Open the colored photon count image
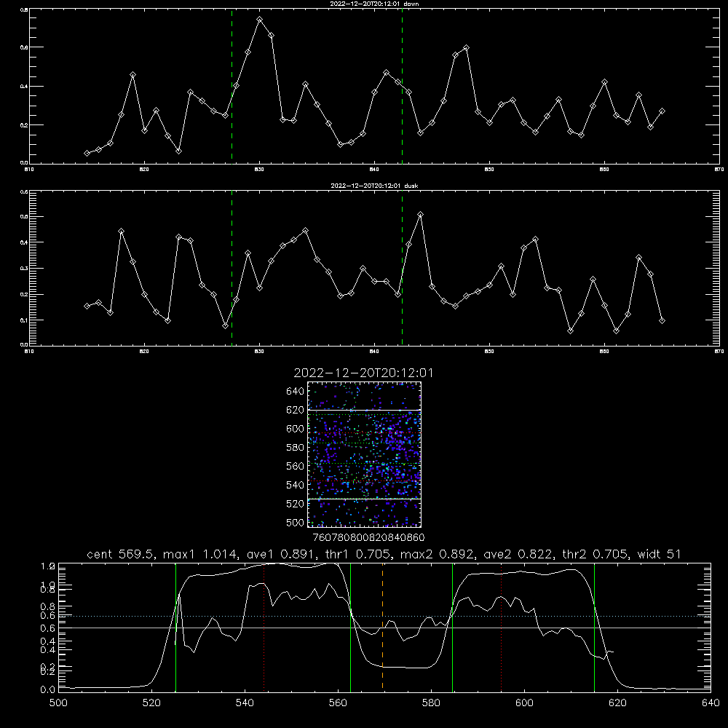 pos(365,454)
